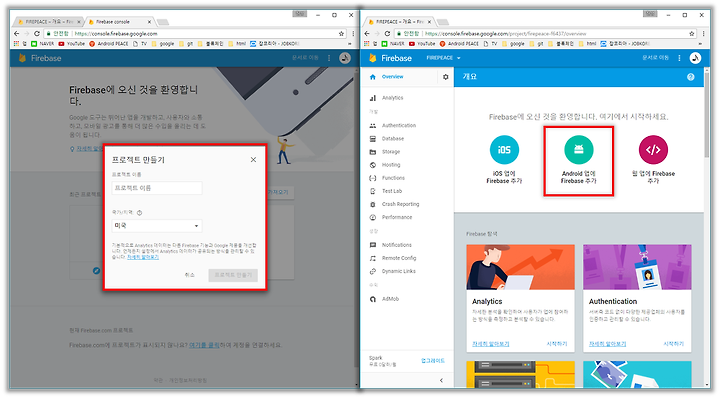The width and height of the screenshot is (720, 398).
Task: Click the 여기를 클릭 link on left page
Action: pyautogui.click(x=204, y=345)
